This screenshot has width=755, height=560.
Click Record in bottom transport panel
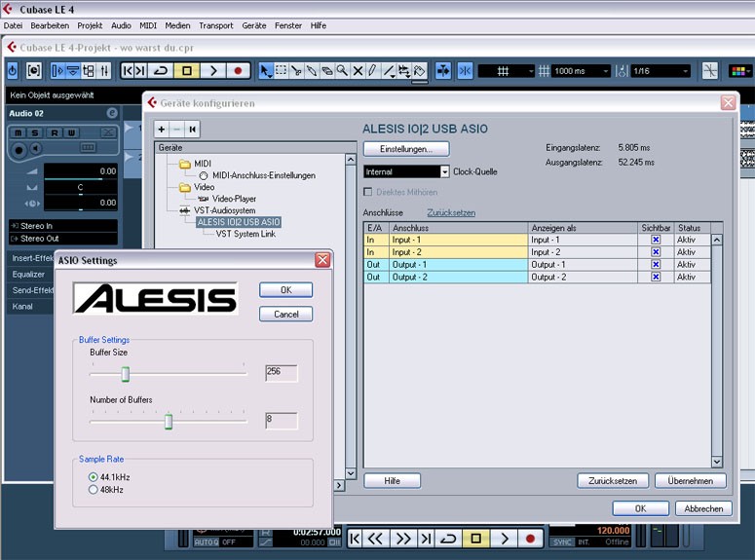click(530, 539)
